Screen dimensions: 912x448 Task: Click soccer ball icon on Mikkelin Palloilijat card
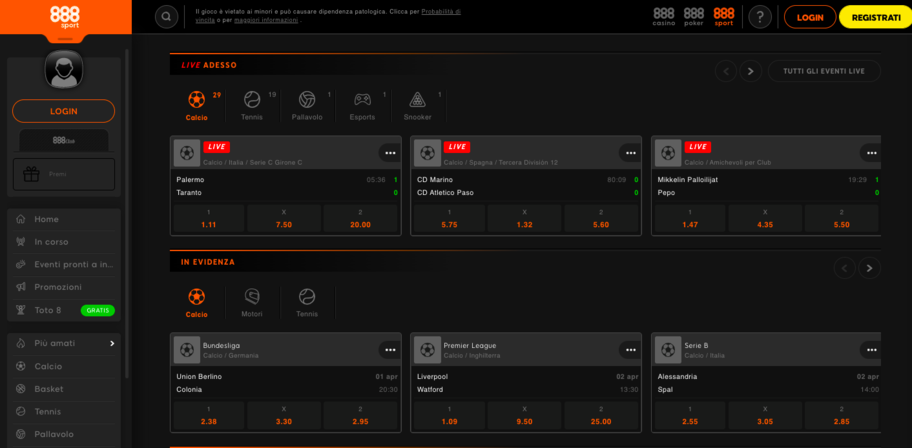coord(668,153)
